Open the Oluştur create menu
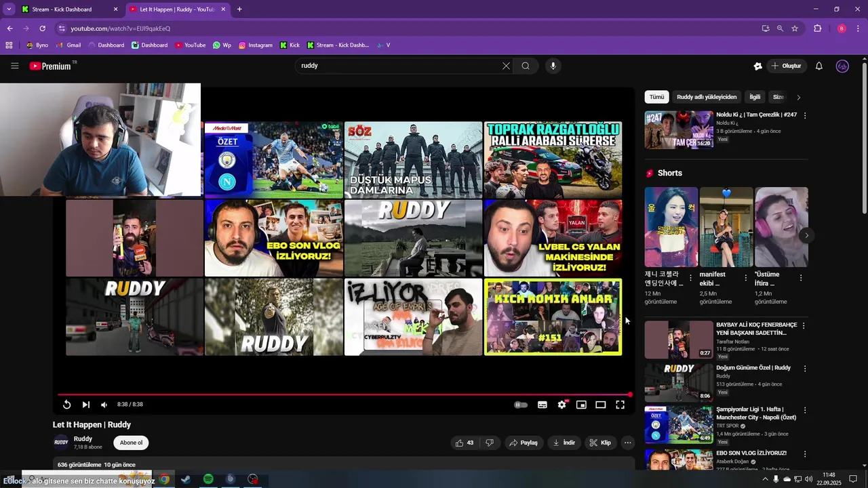This screenshot has width=868, height=488. click(x=787, y=66)
